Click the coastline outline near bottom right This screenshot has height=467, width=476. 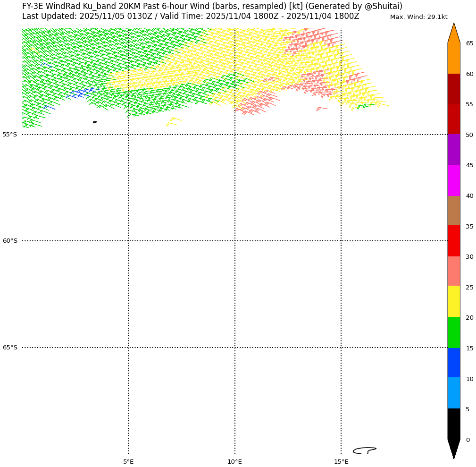tap(364, 450)
